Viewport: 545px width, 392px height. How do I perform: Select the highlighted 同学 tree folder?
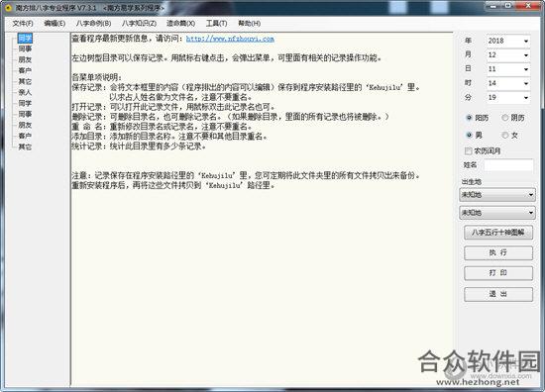[25, 38]
